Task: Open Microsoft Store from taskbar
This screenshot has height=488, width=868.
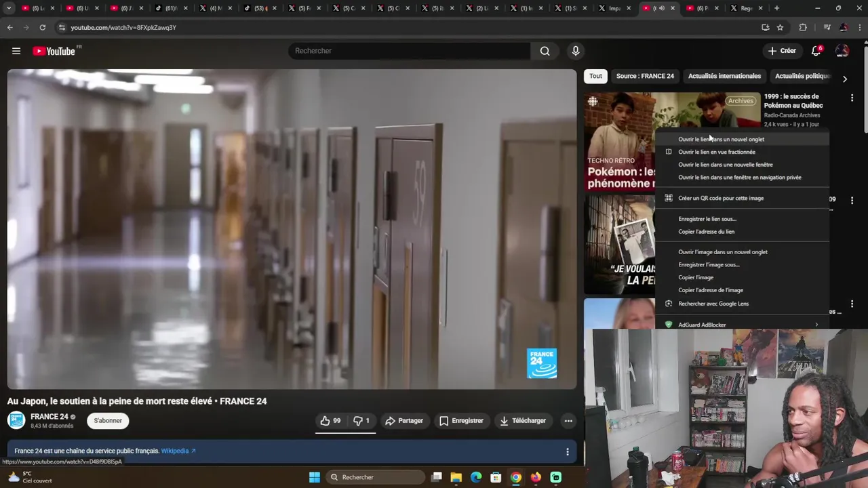Action: pos(496,477)
